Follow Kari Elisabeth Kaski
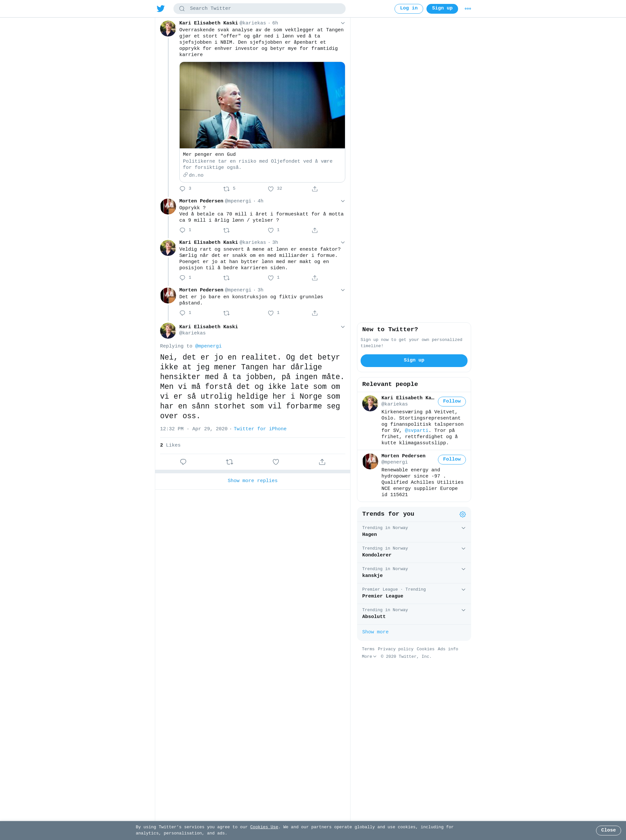 (x=452, y=401)
